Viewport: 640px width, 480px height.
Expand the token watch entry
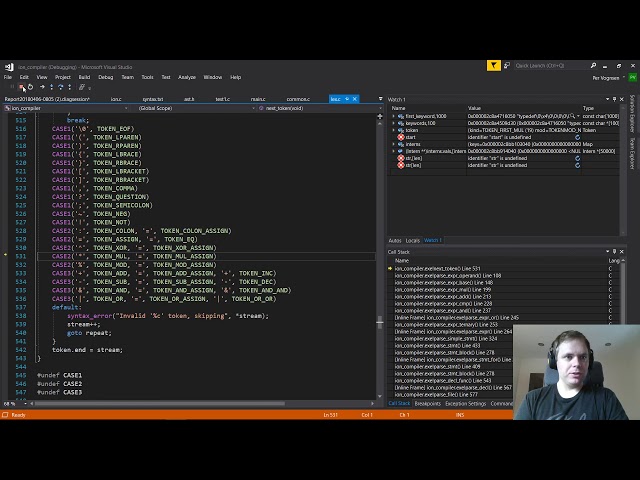coord(393,130)
